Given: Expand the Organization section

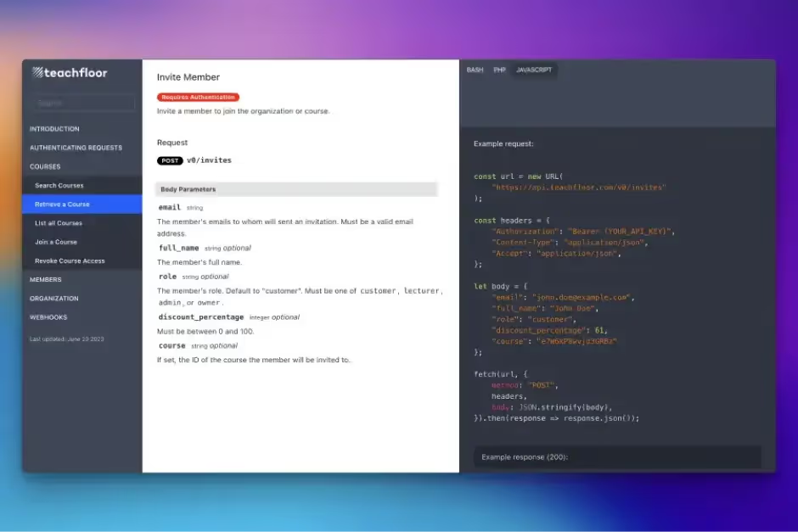Looking at the screenshot, I should coord(54,299).
